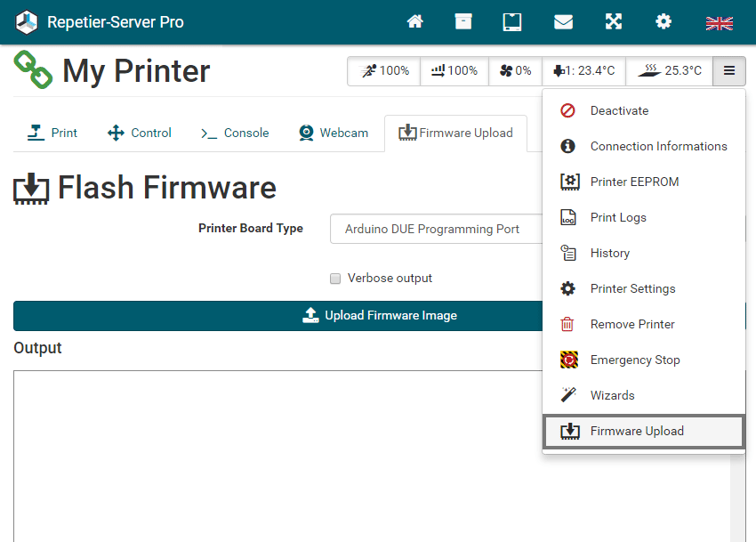Open Printer Settings menu entry
Screen dimensions: 756x542
click(644, 288)
